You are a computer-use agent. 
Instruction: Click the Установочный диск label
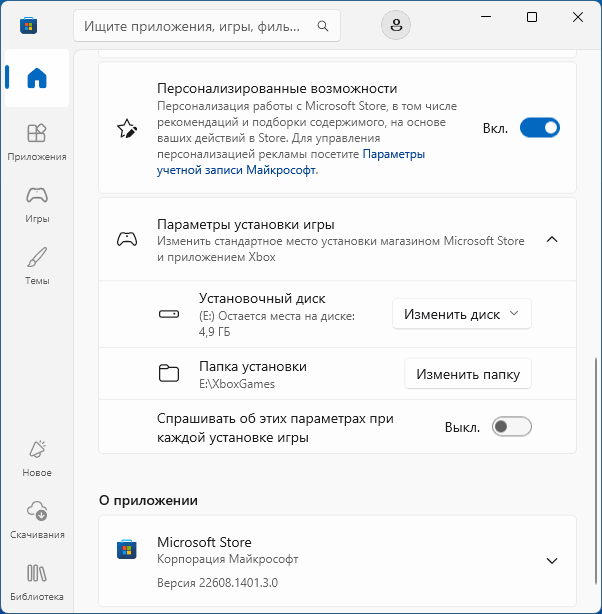pos(262,298)
